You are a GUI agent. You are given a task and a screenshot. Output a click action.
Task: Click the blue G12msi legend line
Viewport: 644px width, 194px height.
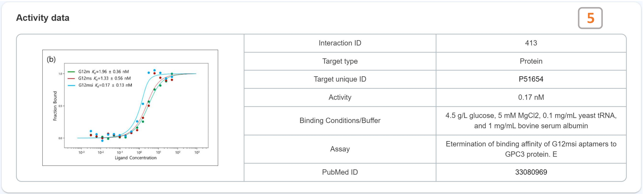click(71, 85)
